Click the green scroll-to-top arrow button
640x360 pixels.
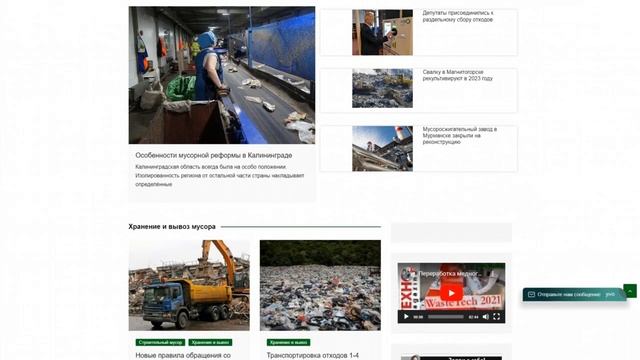(630, 291)
